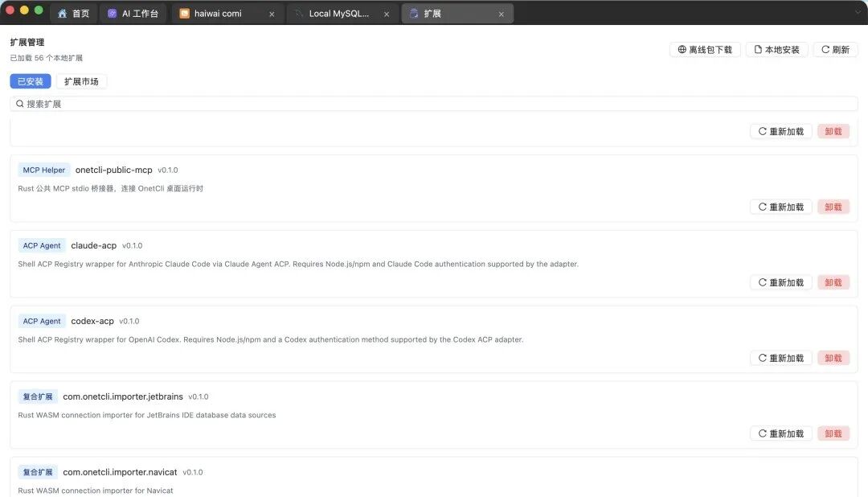Click the 离线包下载 button
Image resolution: width=868 pixels, height=497 pixels.
pos(705,50)
